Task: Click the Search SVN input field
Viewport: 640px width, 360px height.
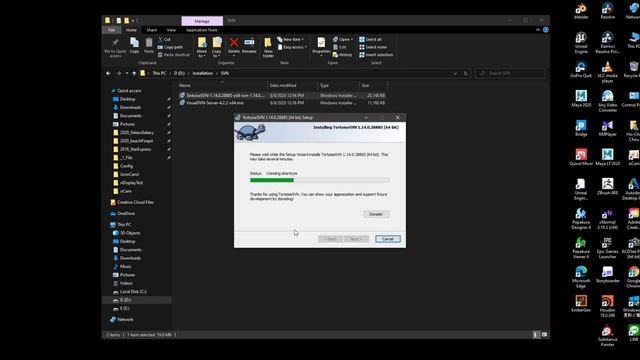Action: pyautogui.click(x=510, y=73)
